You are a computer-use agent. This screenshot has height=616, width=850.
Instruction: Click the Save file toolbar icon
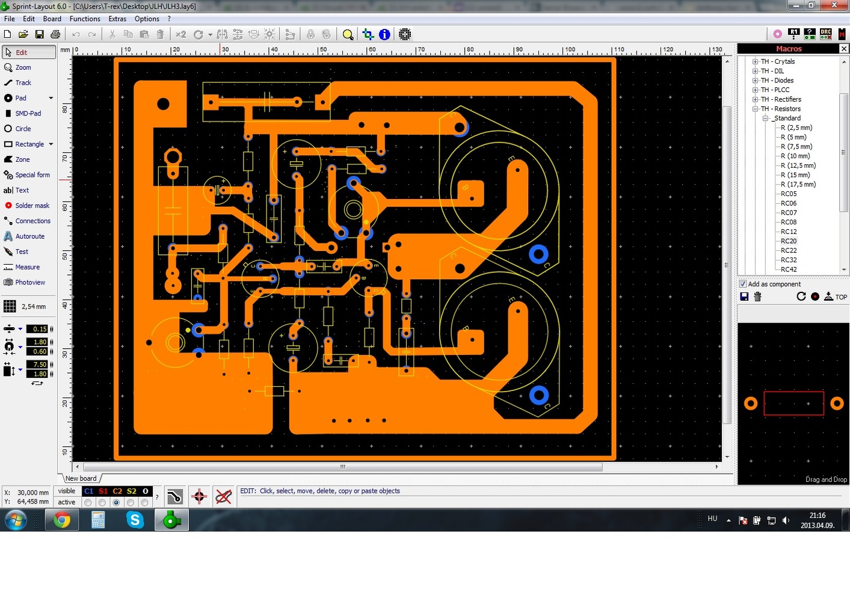39,34
